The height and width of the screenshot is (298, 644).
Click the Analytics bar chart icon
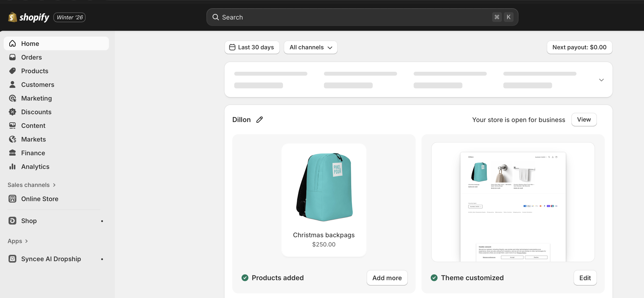point(12,166)
